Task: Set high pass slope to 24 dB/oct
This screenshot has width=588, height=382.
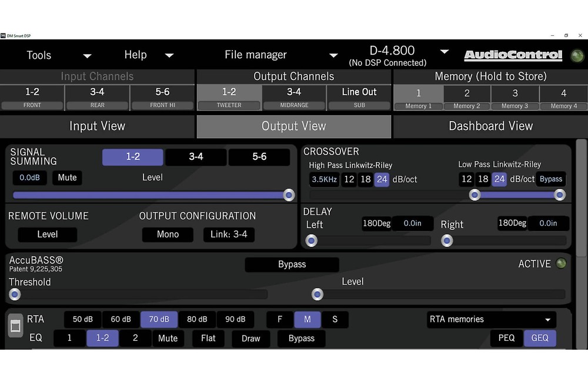Action: [x=382, y=180]
